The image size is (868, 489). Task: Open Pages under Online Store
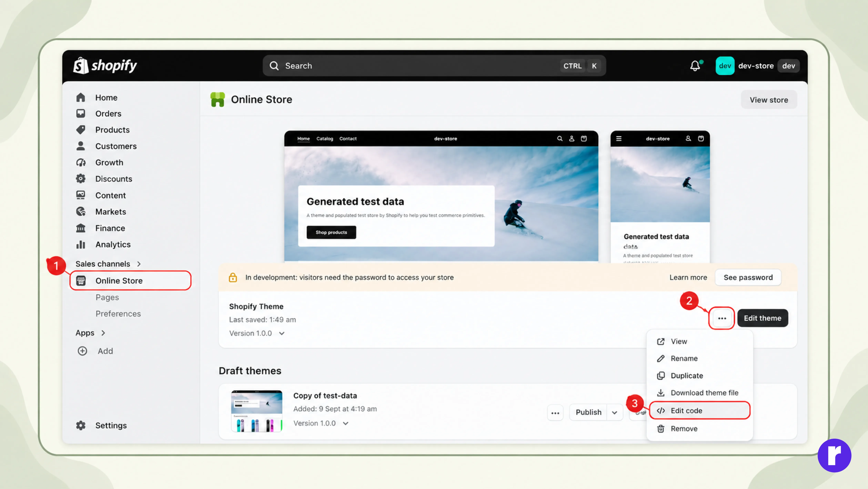107,297
